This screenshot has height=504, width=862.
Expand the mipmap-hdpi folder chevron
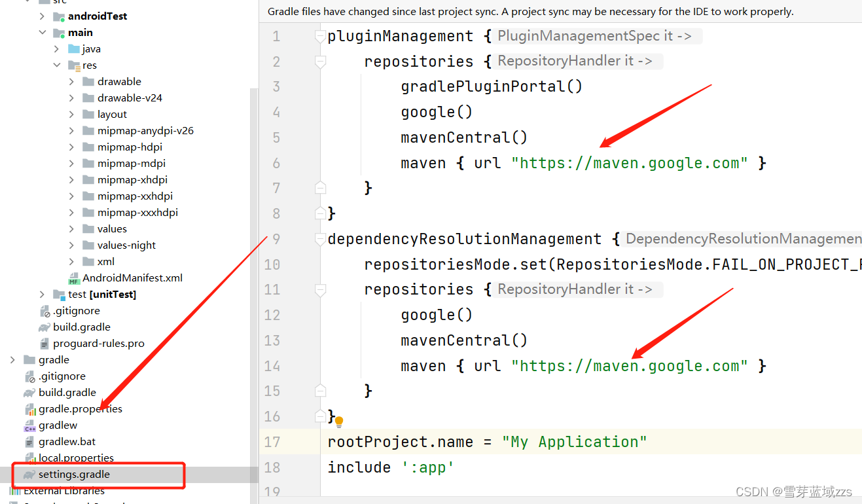tap(71, 147)
